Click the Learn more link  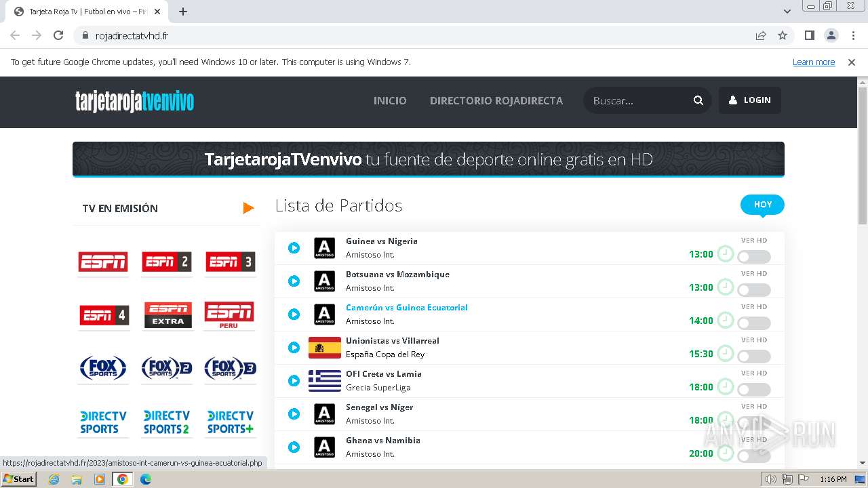click(814, 62)
